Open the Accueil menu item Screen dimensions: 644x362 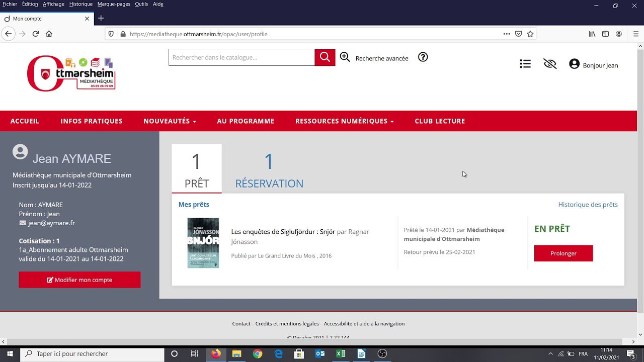[25, 121]
